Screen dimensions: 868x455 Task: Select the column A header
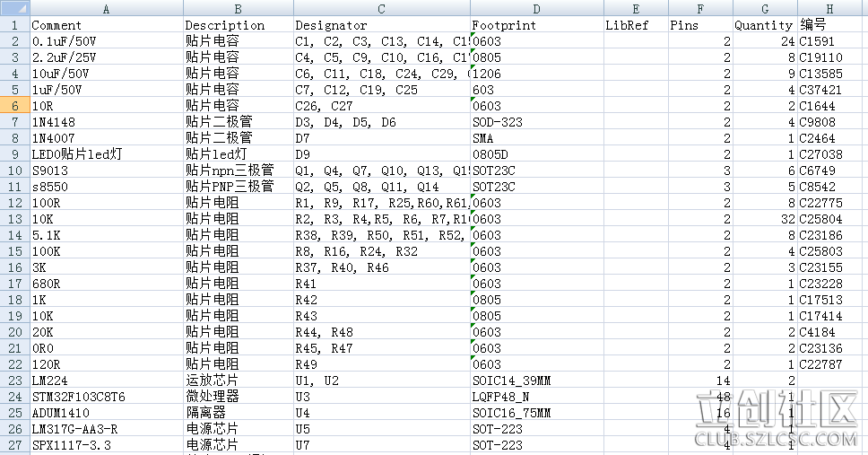pos(106,8)
